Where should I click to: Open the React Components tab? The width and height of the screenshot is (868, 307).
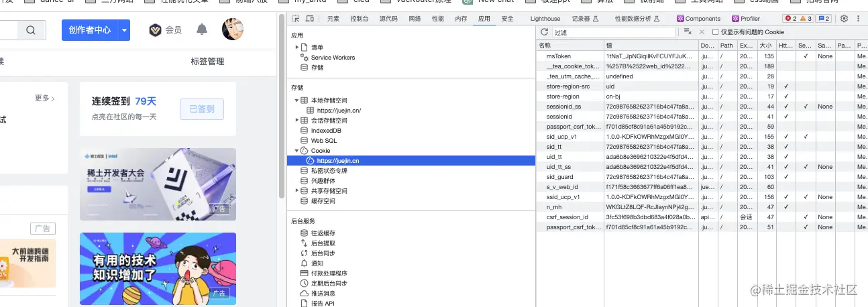pyautogui.click(x=698, y=19)
